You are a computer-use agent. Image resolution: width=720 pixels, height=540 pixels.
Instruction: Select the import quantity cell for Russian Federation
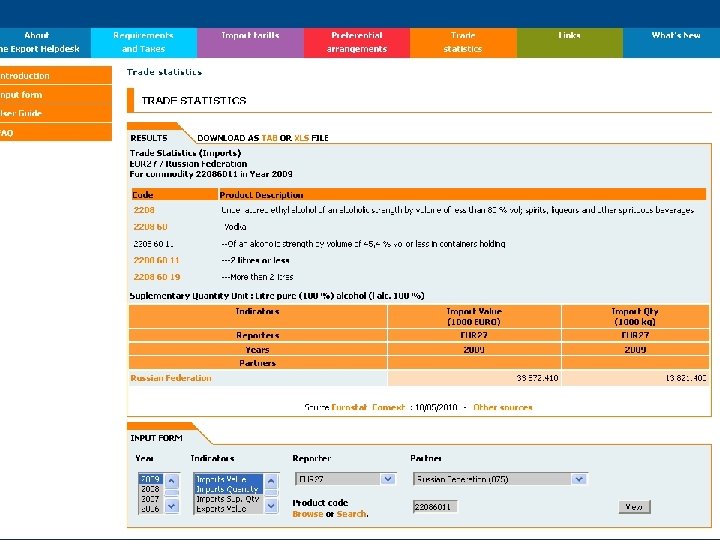point(636,378)
